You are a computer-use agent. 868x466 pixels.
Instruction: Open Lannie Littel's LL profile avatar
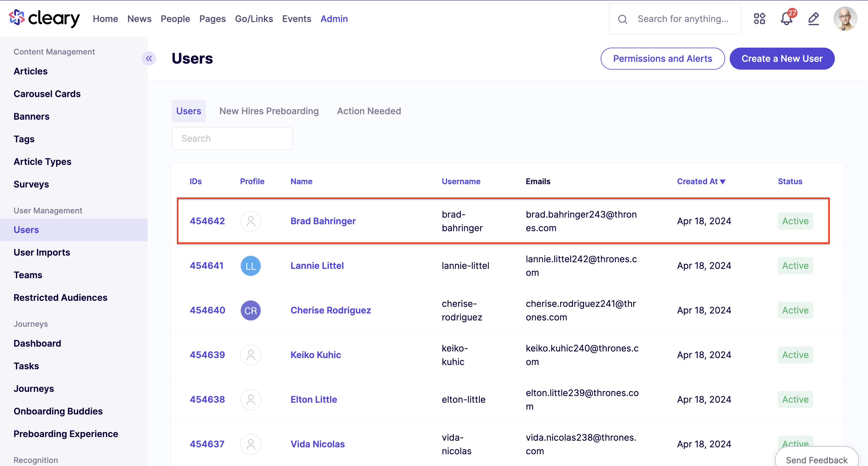tap(251, 266)
